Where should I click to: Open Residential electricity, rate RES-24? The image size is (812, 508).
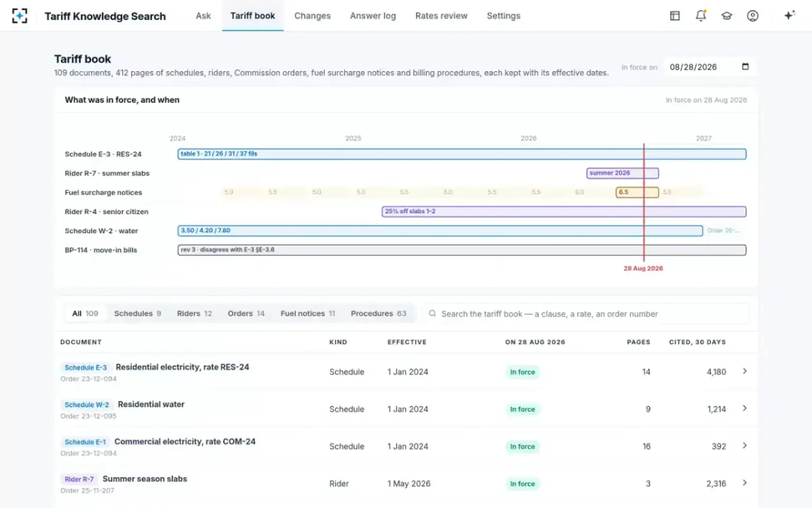coord(183,367)
